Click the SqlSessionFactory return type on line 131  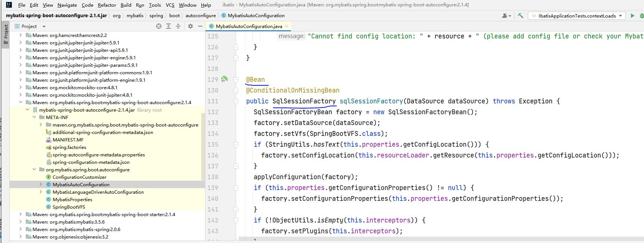click(304, 101)
